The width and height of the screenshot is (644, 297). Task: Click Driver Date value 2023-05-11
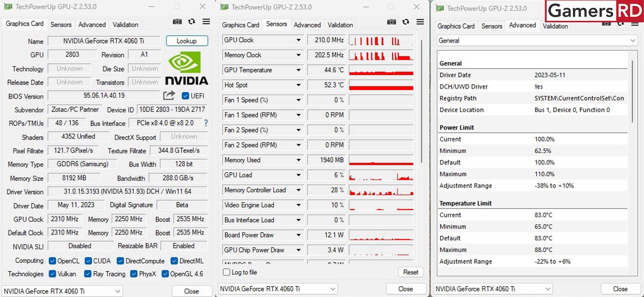point(550,75)
